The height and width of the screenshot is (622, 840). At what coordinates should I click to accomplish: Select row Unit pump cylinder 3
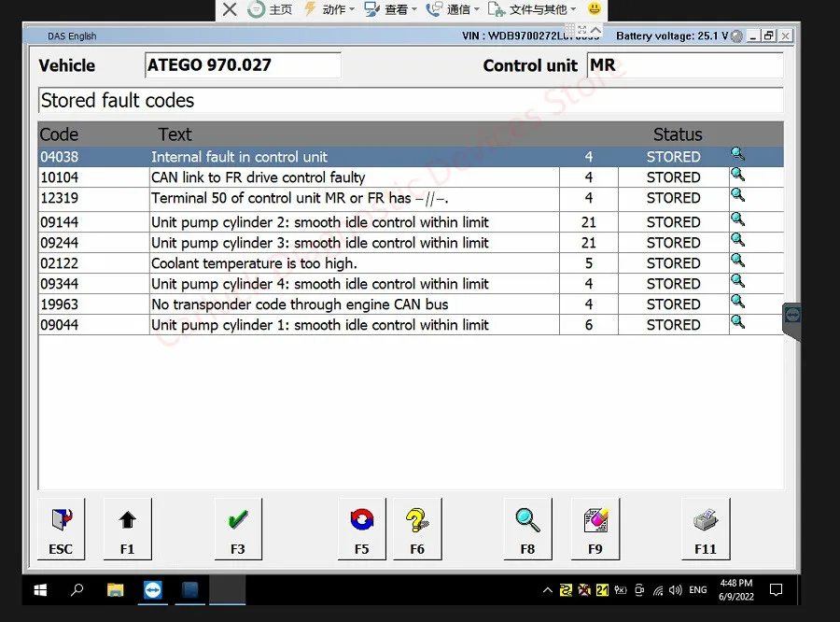[411, 243]
